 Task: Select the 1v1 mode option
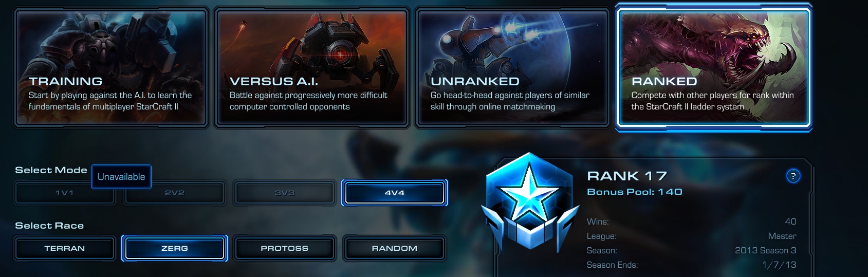pyautogui.click(x=65, y=193)
